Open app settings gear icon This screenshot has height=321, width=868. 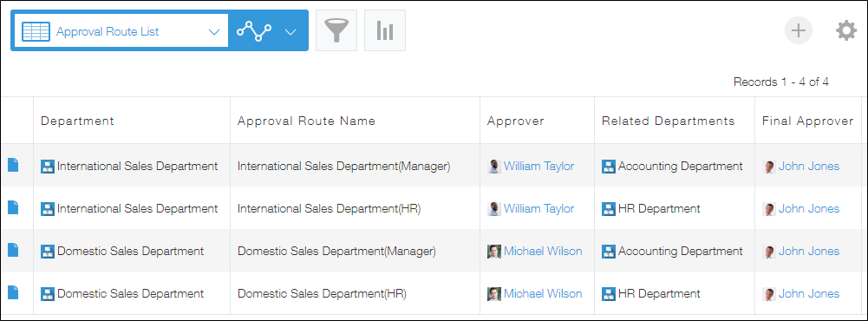(845, 30)
